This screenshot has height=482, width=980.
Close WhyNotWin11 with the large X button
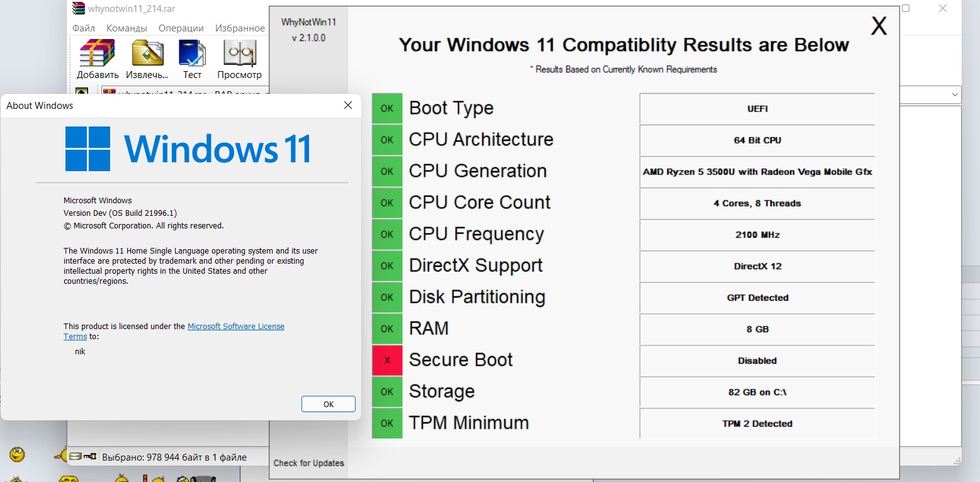click(879, 26)
